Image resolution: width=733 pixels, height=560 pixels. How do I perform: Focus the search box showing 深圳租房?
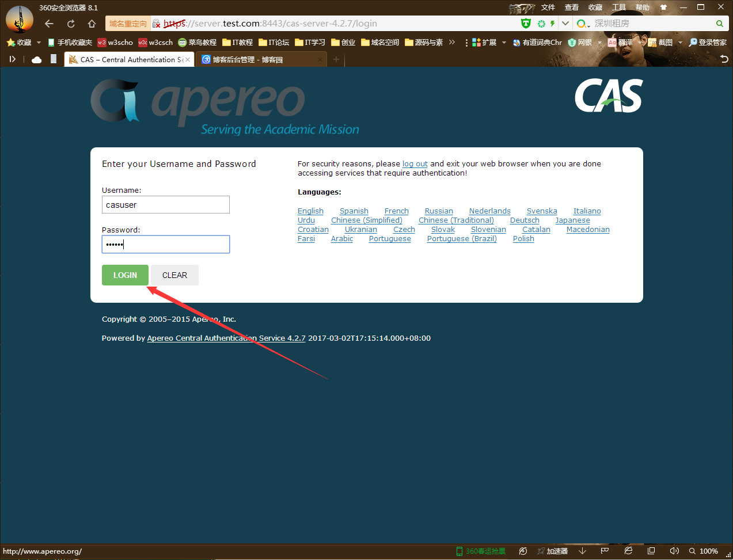[652, 24]
